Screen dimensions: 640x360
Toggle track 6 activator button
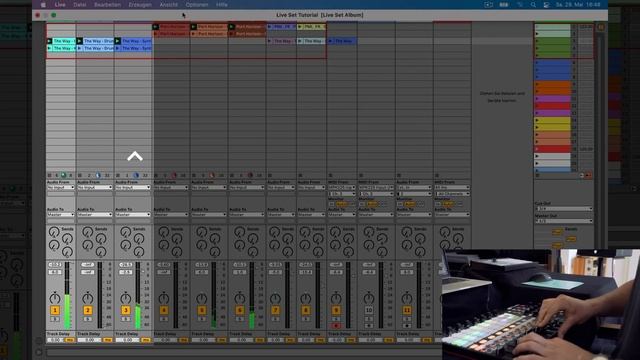240,310
